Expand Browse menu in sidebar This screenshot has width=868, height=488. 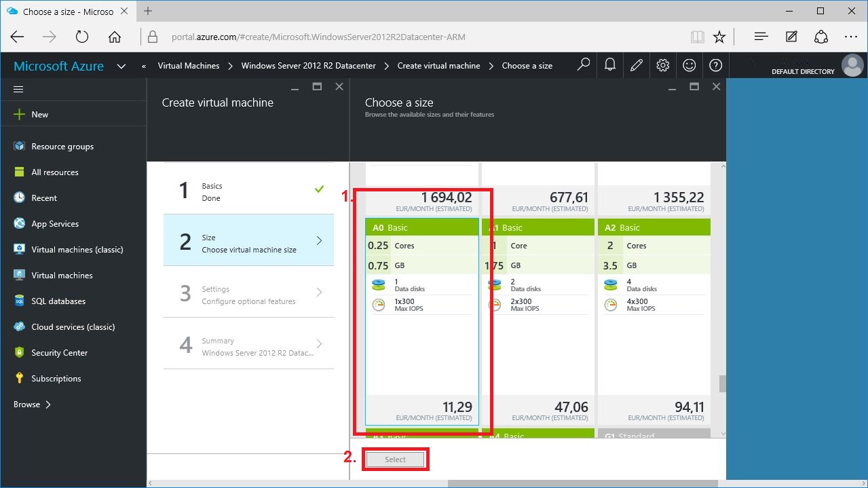[32, 405]
